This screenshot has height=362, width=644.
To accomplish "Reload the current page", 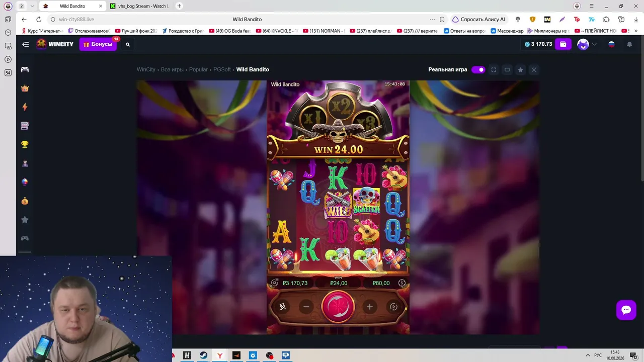I will point(39,20).
